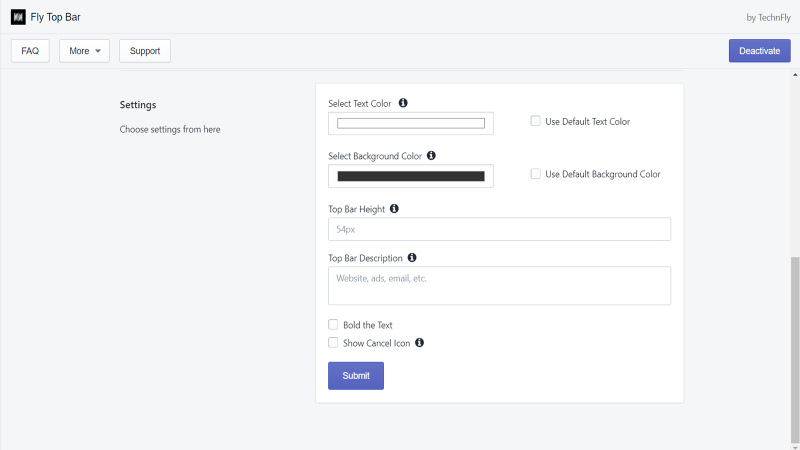This screenshot has height=450, width=800.
Task: Submit the top bar settings
Action: click(x=356, y=376)
